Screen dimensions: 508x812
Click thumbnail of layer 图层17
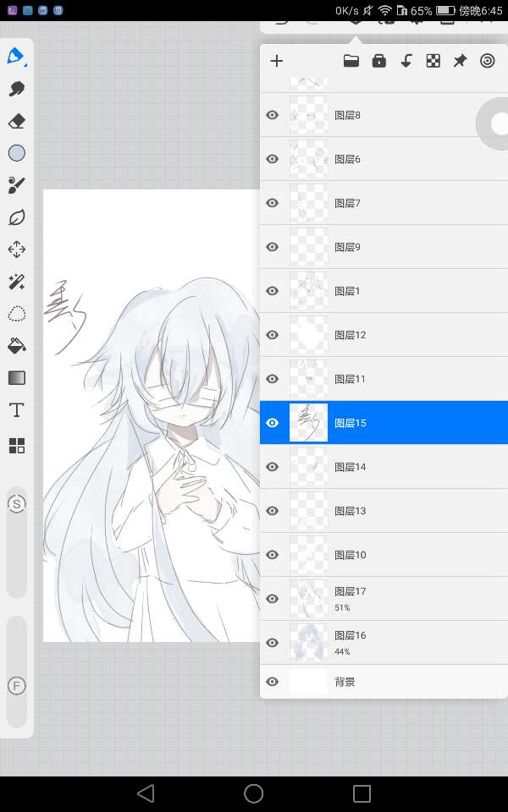click(308, 598)
